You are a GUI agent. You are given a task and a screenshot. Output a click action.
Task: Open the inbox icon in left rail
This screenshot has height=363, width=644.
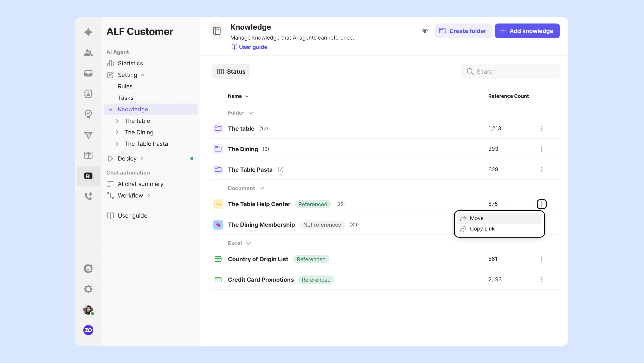click(88, 73)
